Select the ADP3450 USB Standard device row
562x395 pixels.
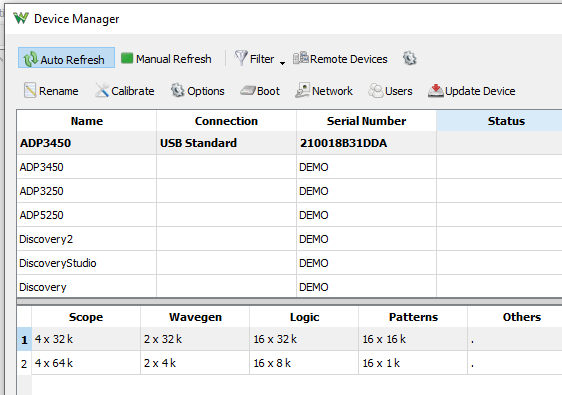(x=289, y=143)
